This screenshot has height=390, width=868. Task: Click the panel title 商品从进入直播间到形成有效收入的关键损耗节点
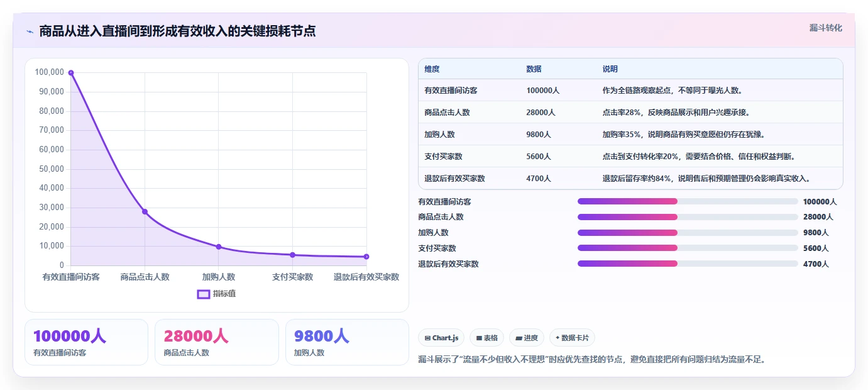pos(177,31)
